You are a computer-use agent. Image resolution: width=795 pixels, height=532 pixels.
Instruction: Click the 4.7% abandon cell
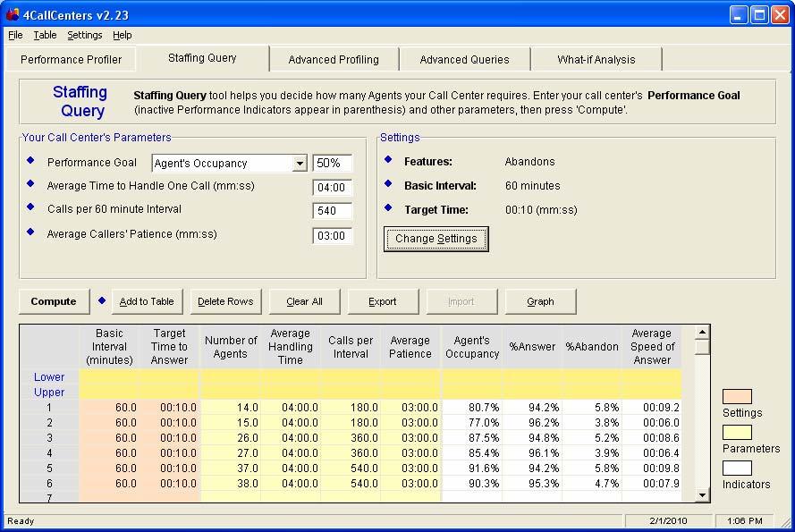point(592,484)
